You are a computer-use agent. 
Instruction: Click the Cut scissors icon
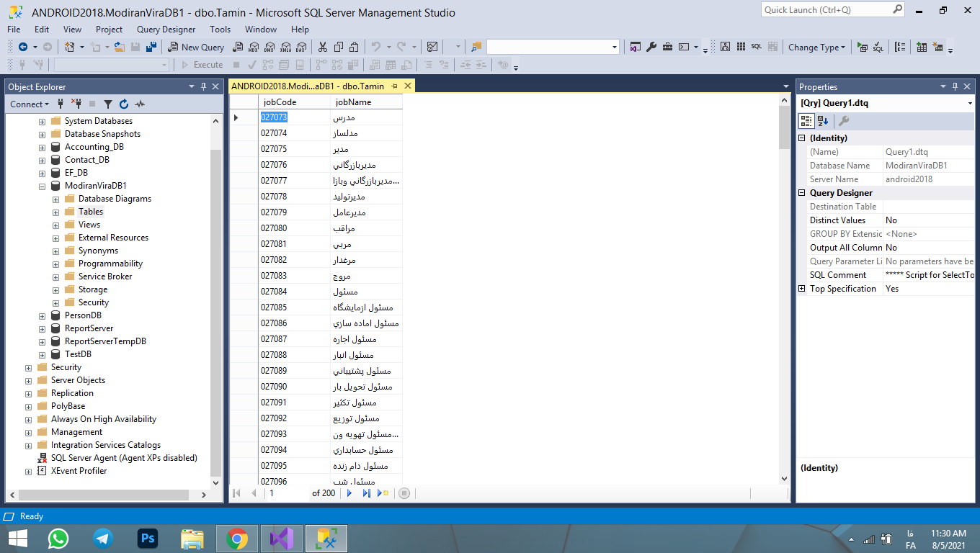click(323, 47)
